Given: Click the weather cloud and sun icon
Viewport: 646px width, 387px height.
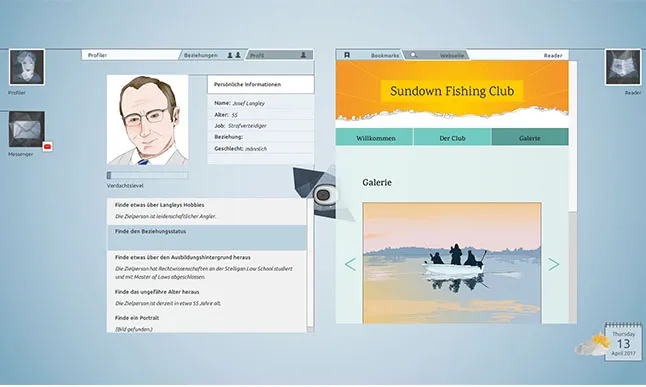Looking at the screenshot, I should (x=591, y=345).
